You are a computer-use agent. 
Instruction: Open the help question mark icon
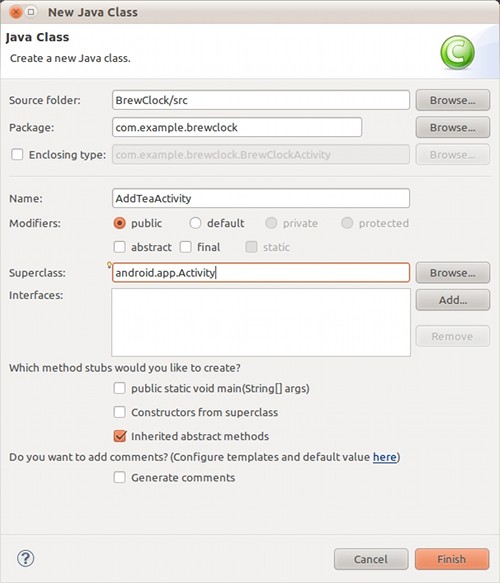pos(26,558)
